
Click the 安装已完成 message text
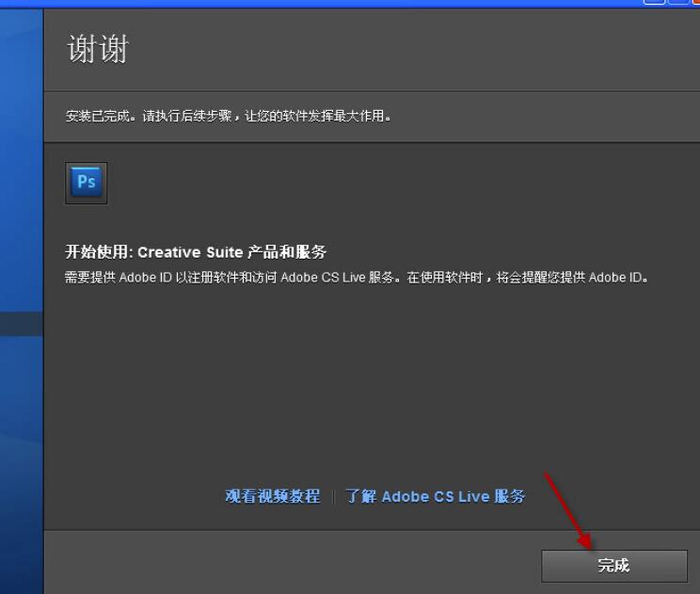tap(228, 116)
